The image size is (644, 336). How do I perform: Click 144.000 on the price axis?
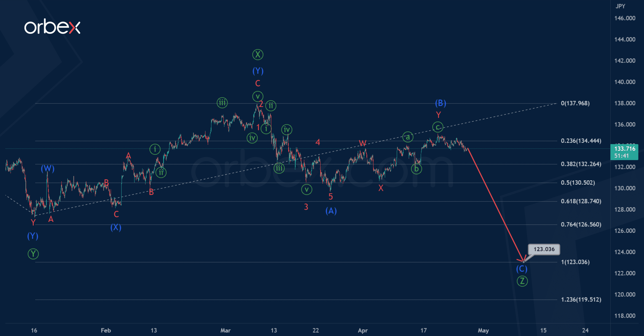click(625, 39)
